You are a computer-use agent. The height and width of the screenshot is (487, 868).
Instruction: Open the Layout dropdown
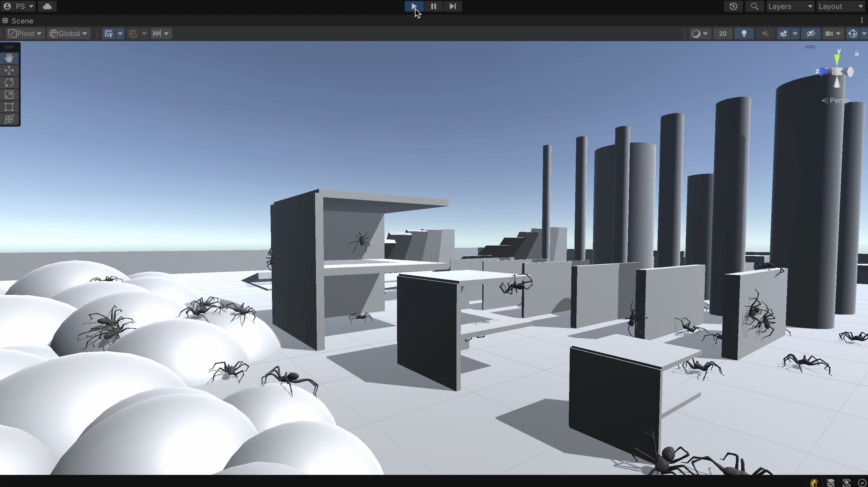(x=841, y=6)
